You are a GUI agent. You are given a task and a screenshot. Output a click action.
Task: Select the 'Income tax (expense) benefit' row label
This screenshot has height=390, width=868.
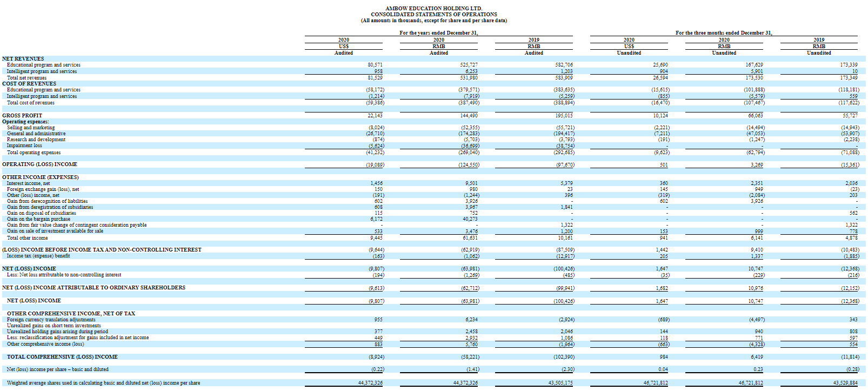(x=38, y=256)
